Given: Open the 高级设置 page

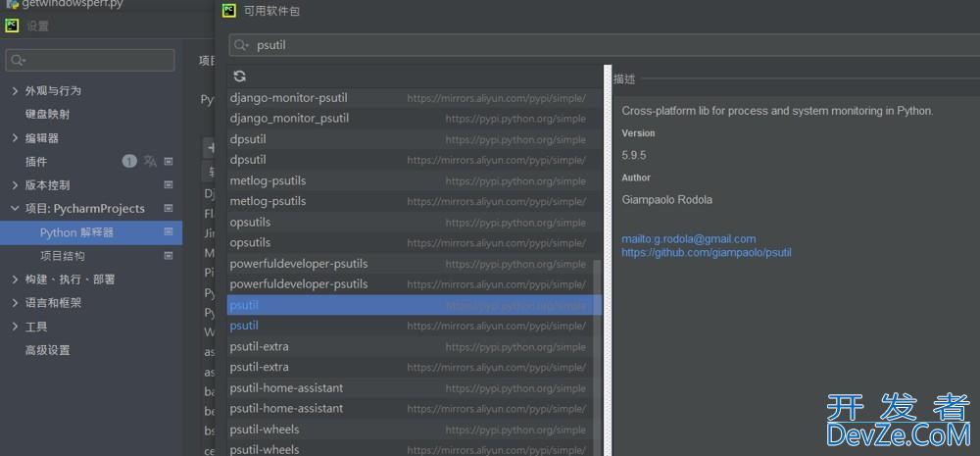Looking at the screenshot, I should point(47,350).
